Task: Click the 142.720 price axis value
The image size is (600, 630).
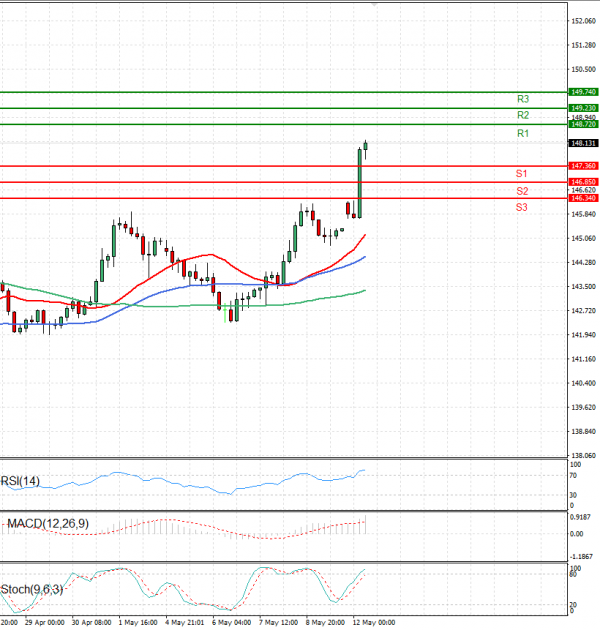Action: [x=584, y=311]
